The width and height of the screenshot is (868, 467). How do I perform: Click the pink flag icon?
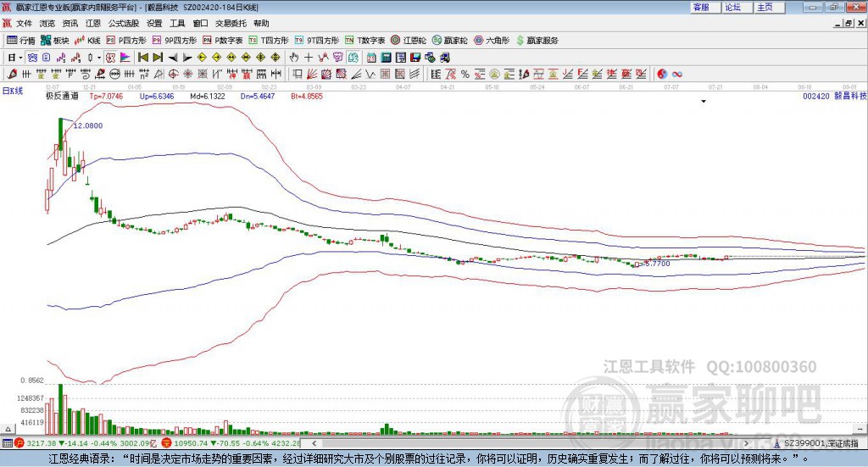coord(125,58)
